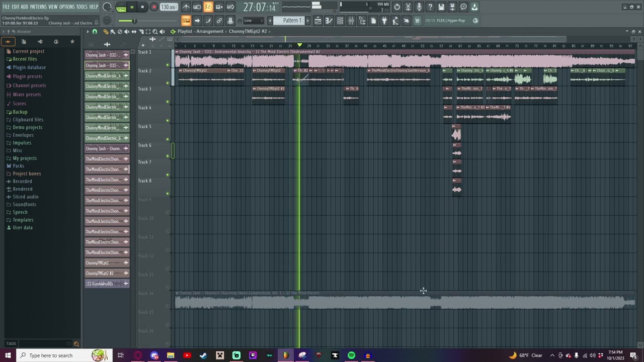Screen dimensions: 644x362
Task: Open the ADD menu
Action: click(25, 7)
